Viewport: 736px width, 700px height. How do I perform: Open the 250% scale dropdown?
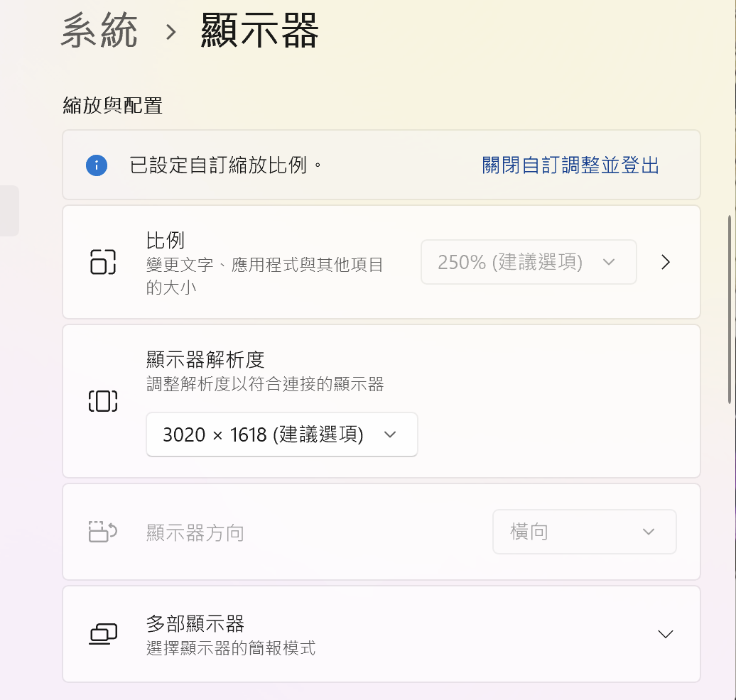[528, 263]
